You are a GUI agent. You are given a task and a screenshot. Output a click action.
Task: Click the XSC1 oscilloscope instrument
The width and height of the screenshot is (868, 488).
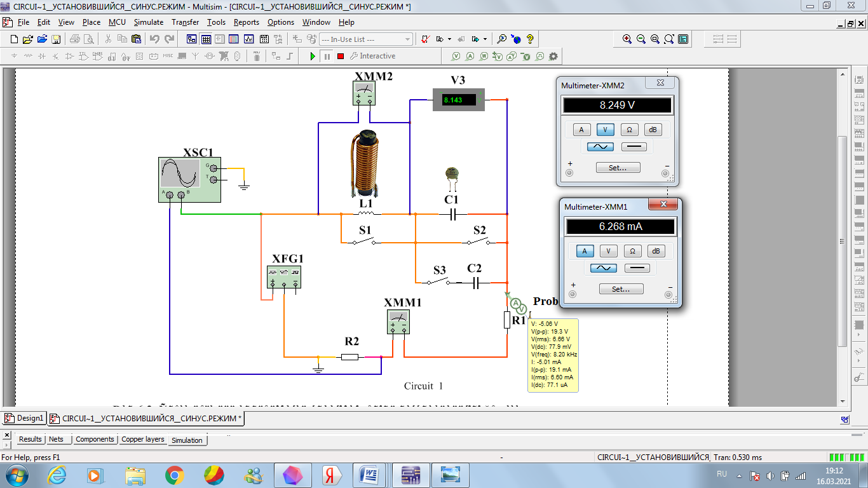189,180
